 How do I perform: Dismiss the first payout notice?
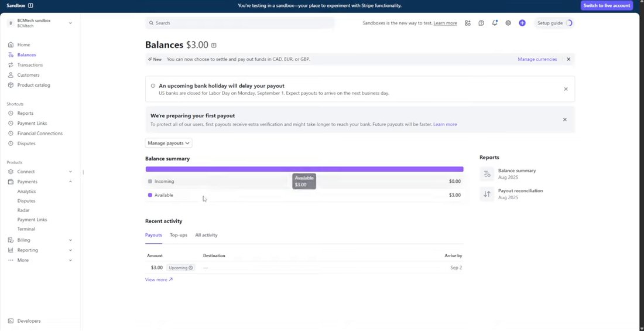pyautogui.click(x=565, y=120)
